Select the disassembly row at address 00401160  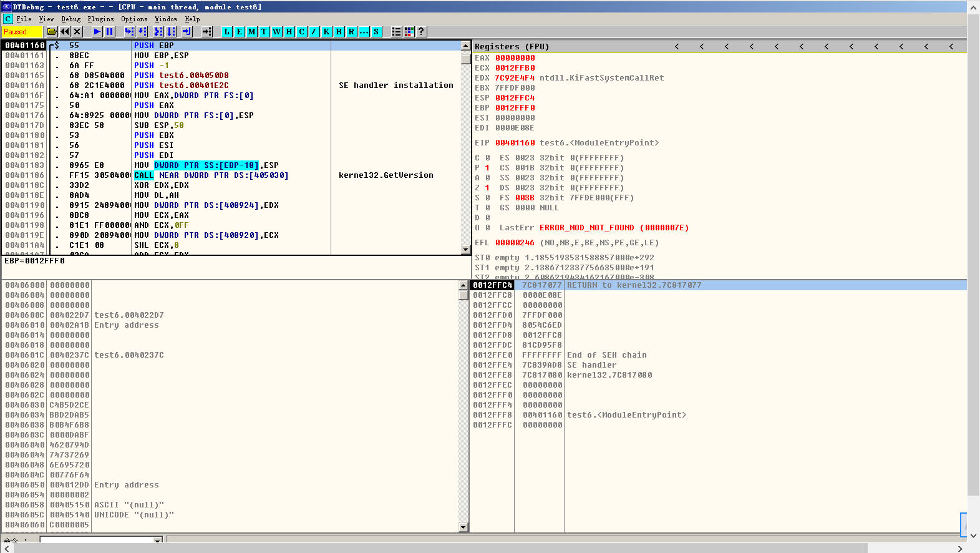(231, 46)
